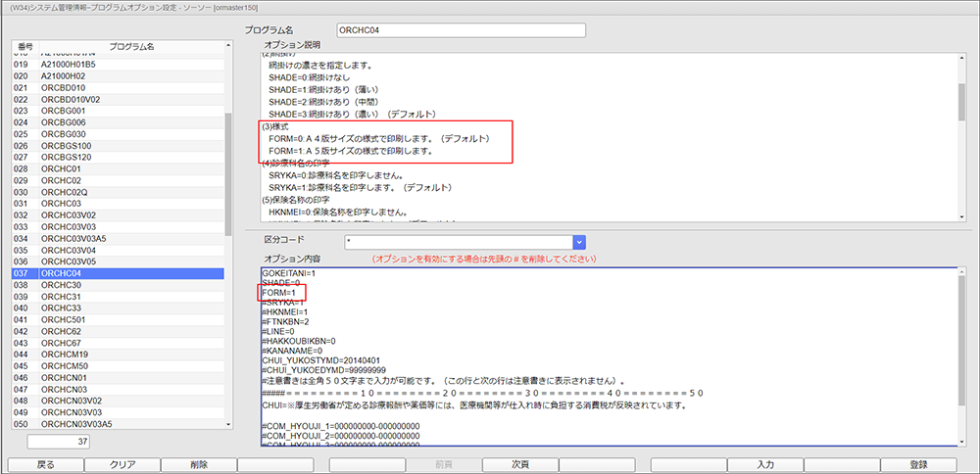Go to next page with 次頁
Screen dimensions: 980x474
click(519, 465)
